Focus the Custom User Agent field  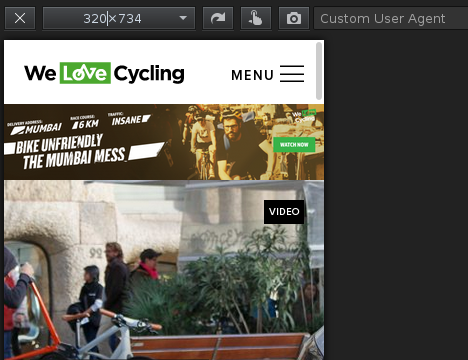point(391,18)
